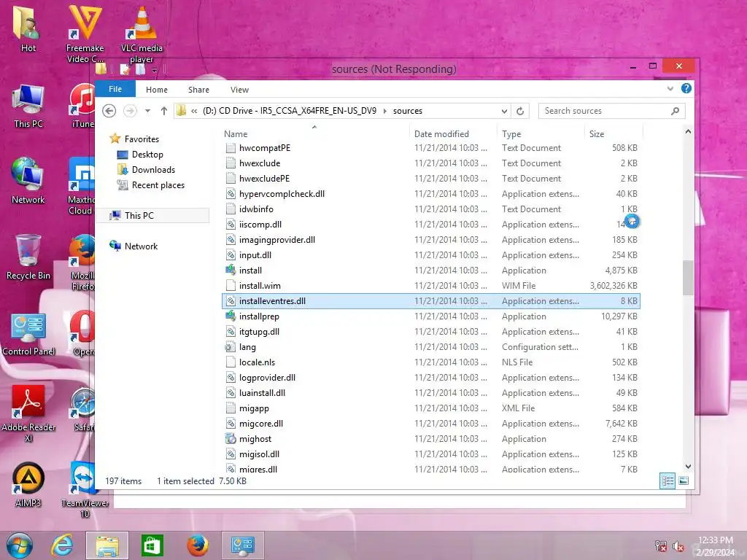This screenshot has height=560, width=747.
Task: Launch TeamViewer 10 shortcut
Action: pyautogui.click(x=85, y=489)
